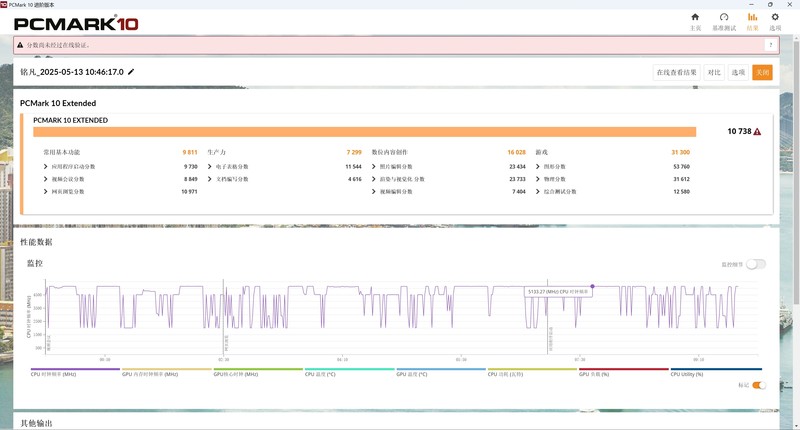Click the data point on the monitoring graph
This screenshot has width=800, height=430.
pyautogui.click(x=592, y=286)
